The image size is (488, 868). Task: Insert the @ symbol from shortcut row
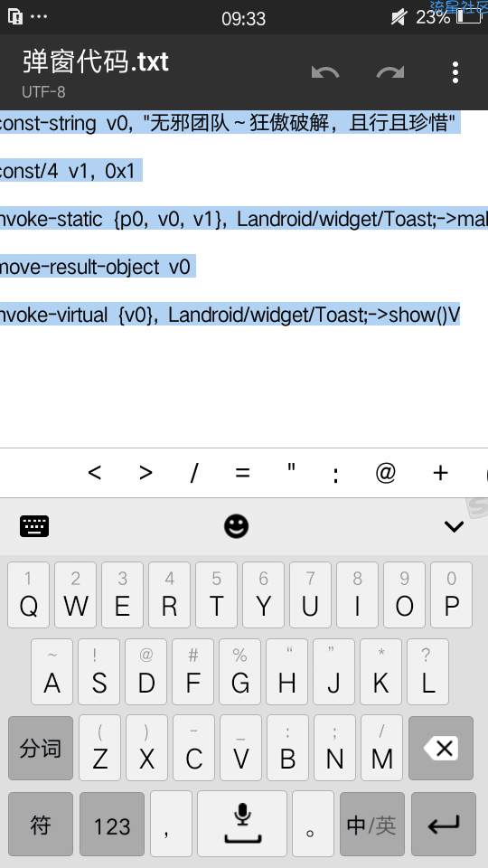click(x=385, y=473)
